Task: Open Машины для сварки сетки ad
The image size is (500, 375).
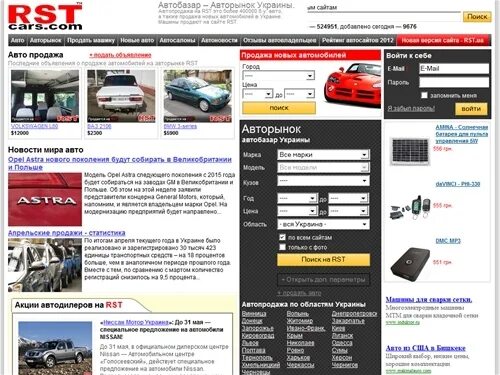Action: [429, 299]
